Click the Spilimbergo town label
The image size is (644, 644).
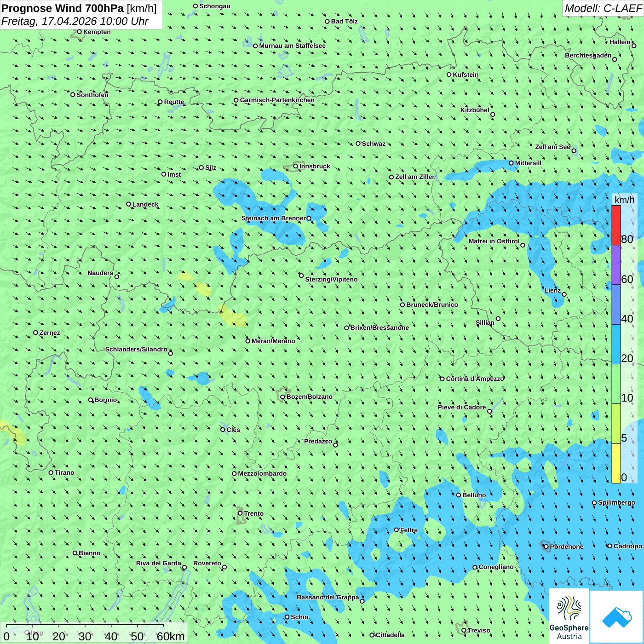tap(616, 502)
